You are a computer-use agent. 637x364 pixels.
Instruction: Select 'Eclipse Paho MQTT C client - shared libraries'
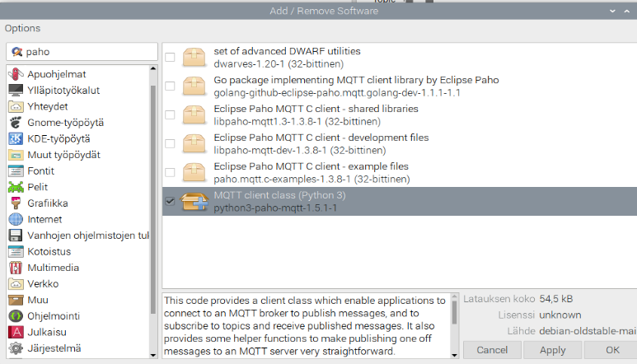click(316, 109)
